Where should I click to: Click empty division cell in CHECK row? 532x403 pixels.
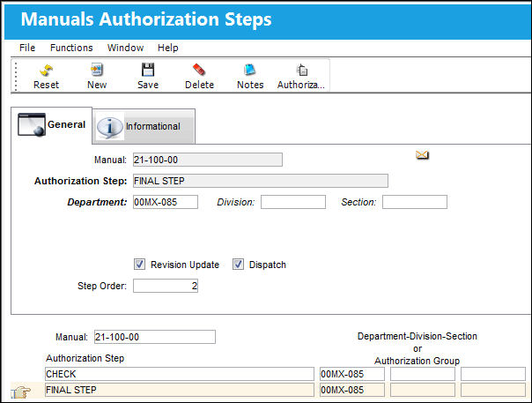click(x=423, y=374)
